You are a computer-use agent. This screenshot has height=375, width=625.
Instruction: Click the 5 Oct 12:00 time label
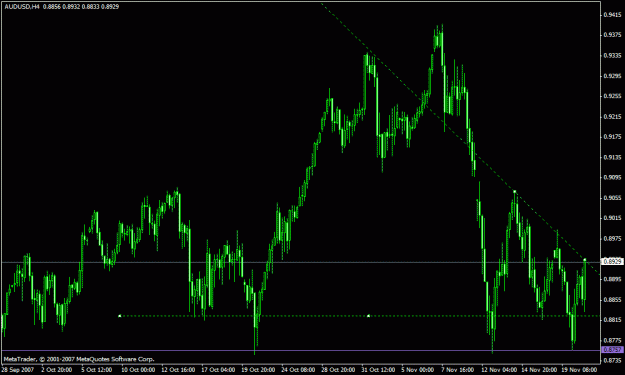[97, 370]
